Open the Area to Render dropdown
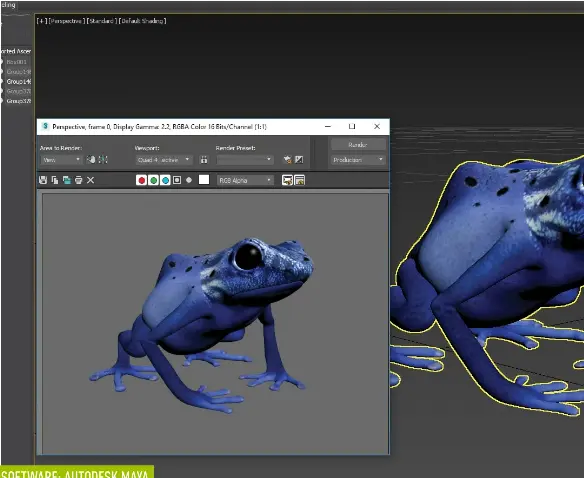This screenshot has height=478, width=584. (61, 160)
